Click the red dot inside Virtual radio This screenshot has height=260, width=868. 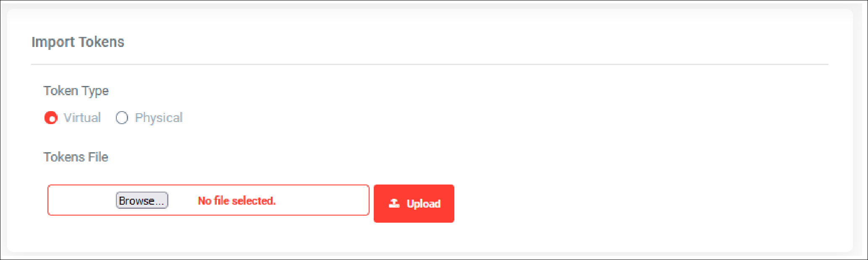pos(52,119)
